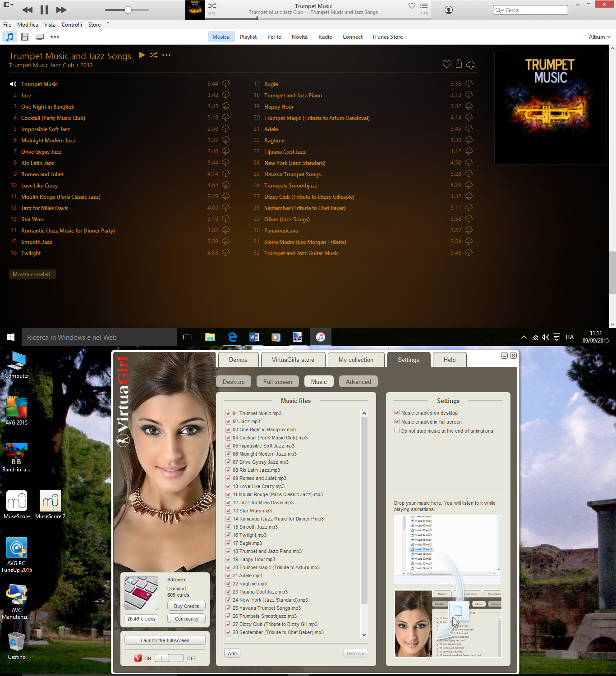Toggle shuffle icon in now playing bar
616x676 pixels.
tap(212, 6)
